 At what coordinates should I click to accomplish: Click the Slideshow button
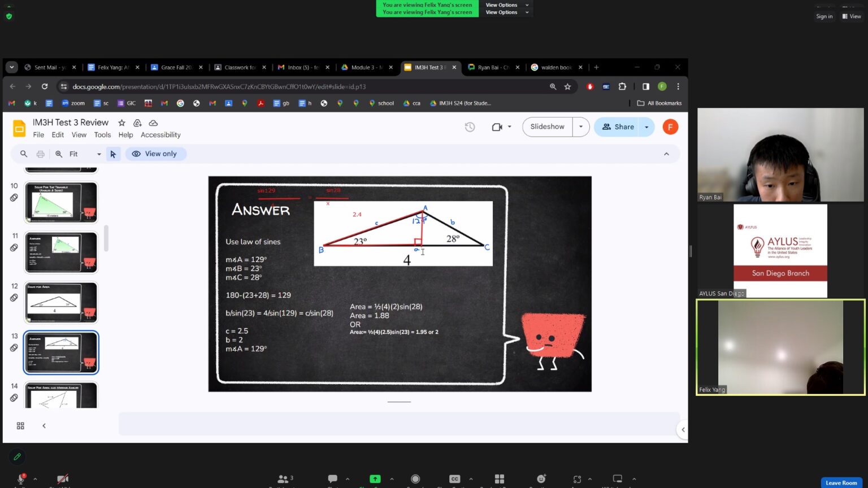click(x=547, y=127)
